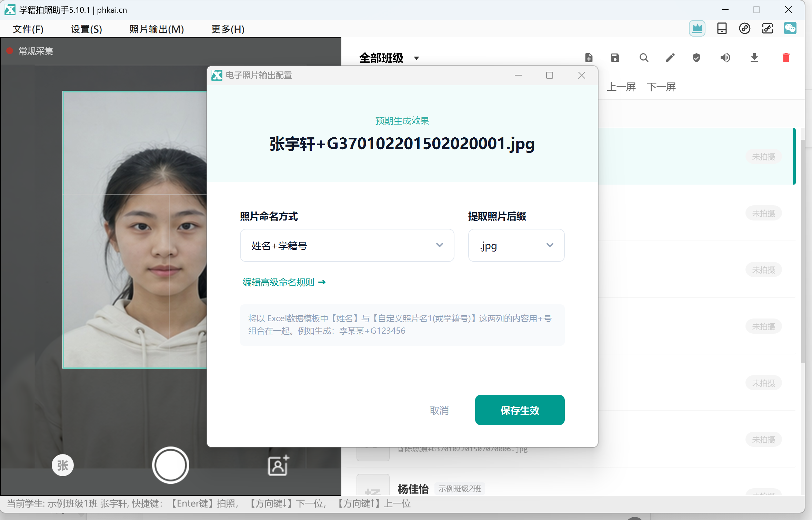Click the 示例班级2班 class tag
The width and height of the screenshot is (812, 520).
click(x=460, y=489)
